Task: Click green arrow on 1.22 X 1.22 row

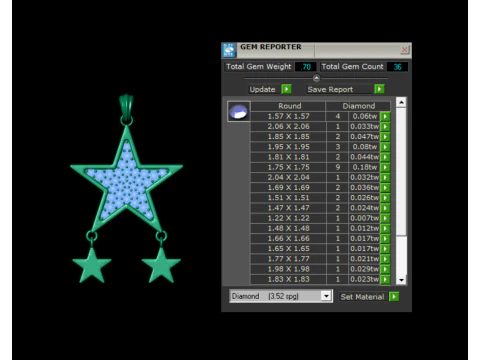Action: click(x=385, y=218)
